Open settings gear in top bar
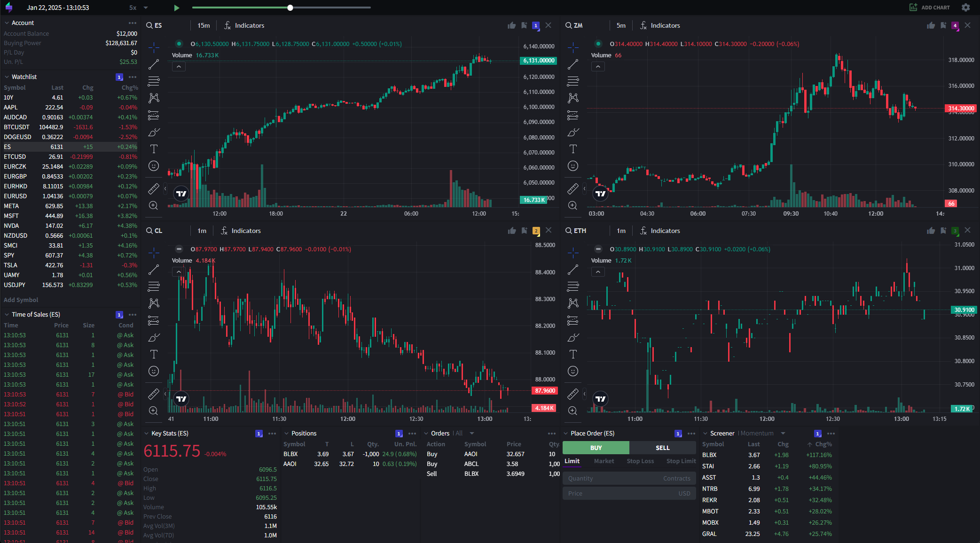The width and height of the screenshot is (980, 543). point(966,8)
